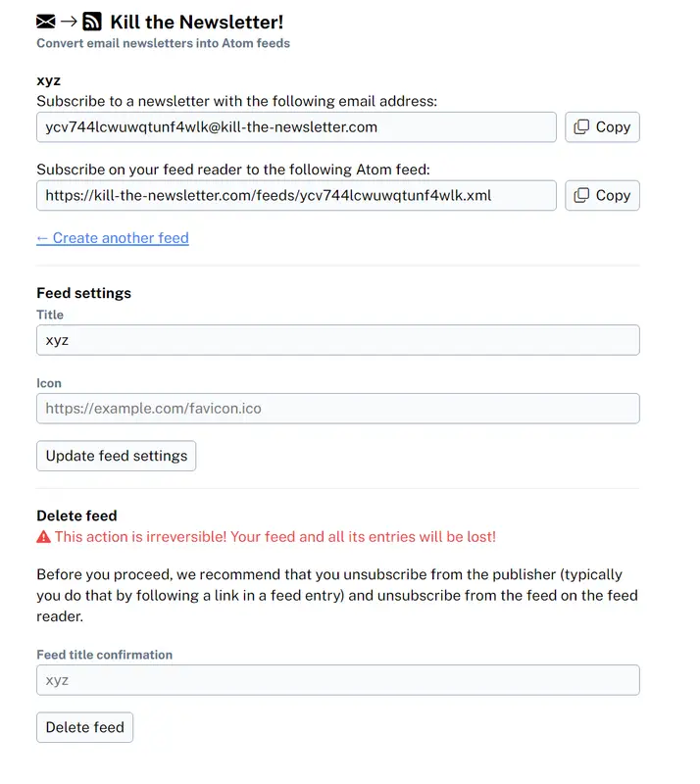Screen dimensions: 700x784
Task: Select the kill-the-newsletter.com email address field
Action: (296, 127)
